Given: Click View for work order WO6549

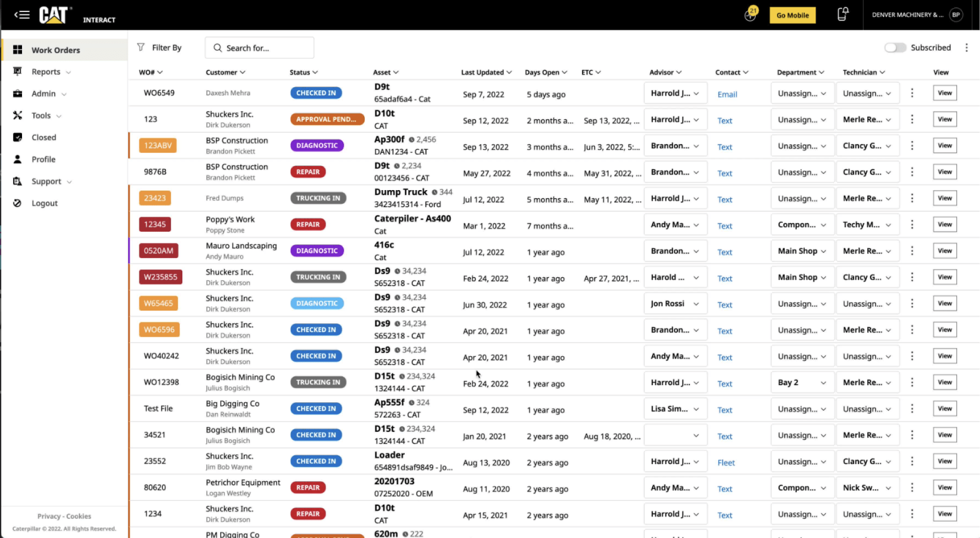Looking at the screenshot, I should pyautogui.click(x=945, y=93).
